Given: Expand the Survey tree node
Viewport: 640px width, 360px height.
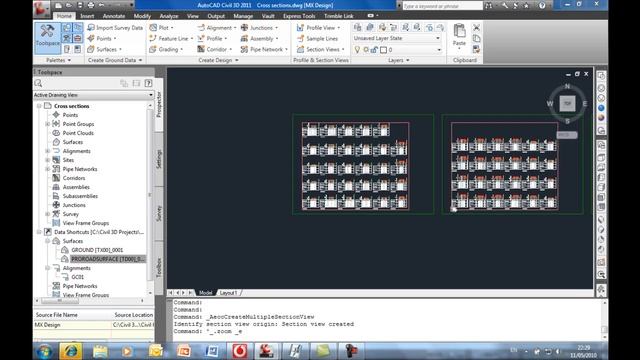Looking at the screenshot, I should (x=48, y=214).
